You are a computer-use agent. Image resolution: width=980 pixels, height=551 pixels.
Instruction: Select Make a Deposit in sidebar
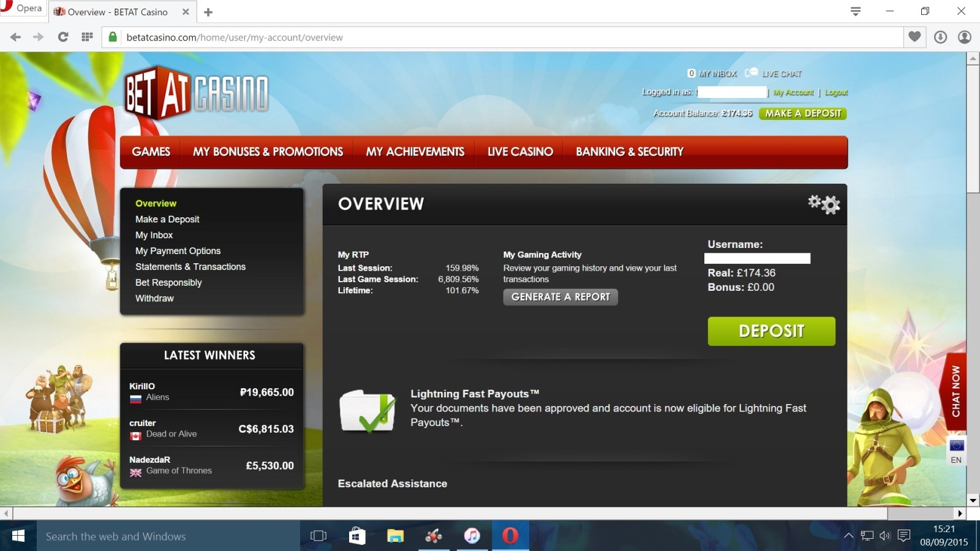pyautogui.click(x=167, y=219)
